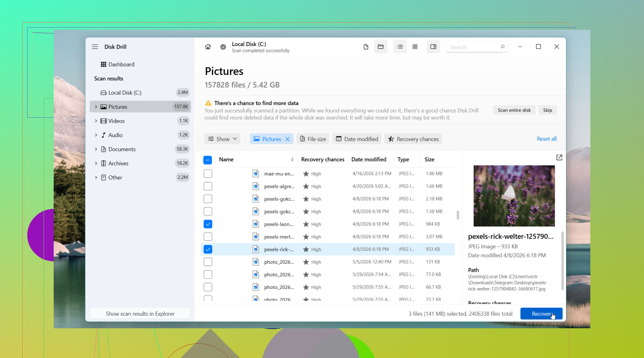Open the Recovery chances filter chip
The width and height of the screenshot is (644, 358).
coord(413,139)
